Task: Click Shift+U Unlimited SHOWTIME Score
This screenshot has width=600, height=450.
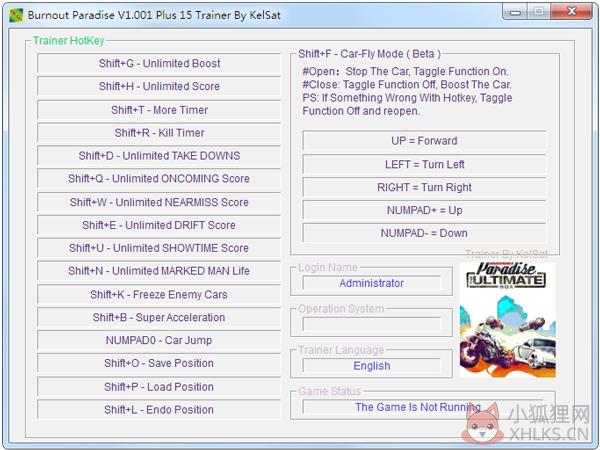Action: coord(159,248)
